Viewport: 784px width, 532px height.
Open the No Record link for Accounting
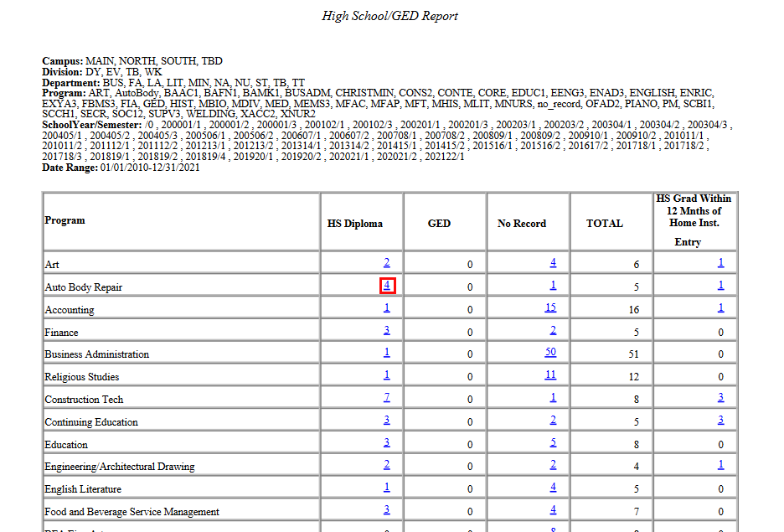[550, 307]
